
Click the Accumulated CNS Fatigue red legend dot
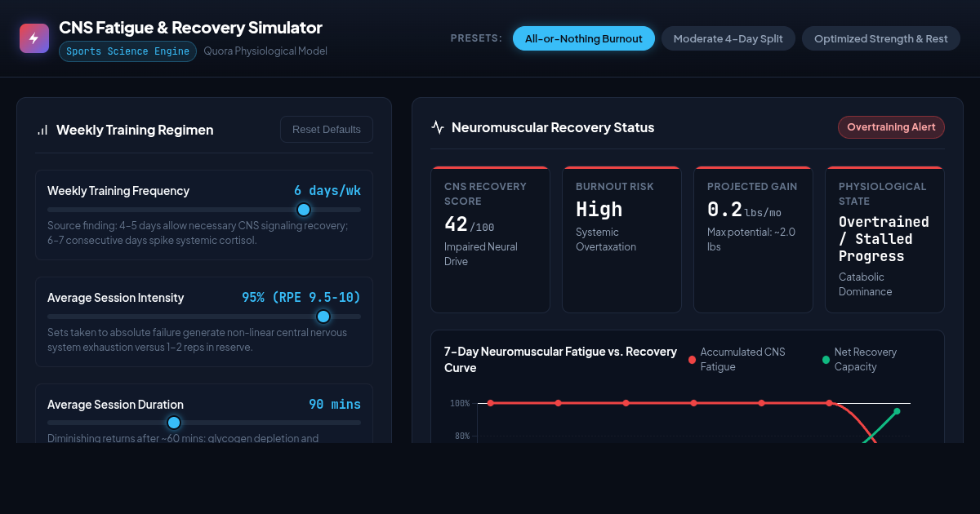(692, 360)
